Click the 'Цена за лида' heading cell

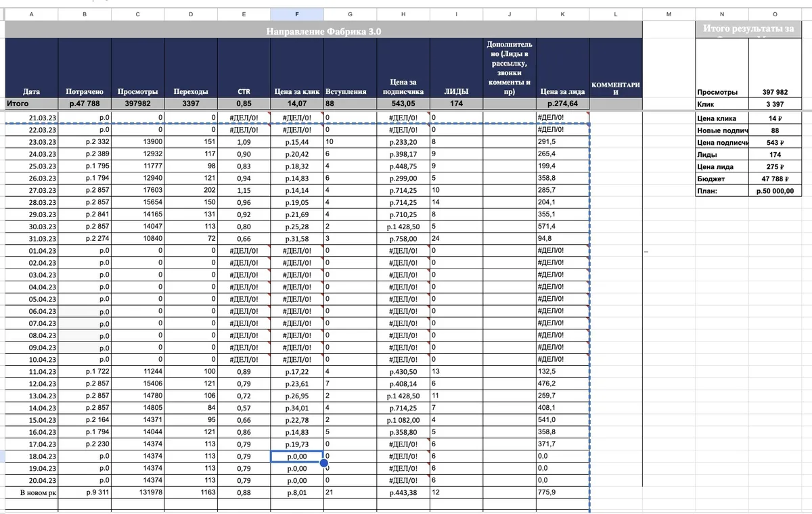563,68
